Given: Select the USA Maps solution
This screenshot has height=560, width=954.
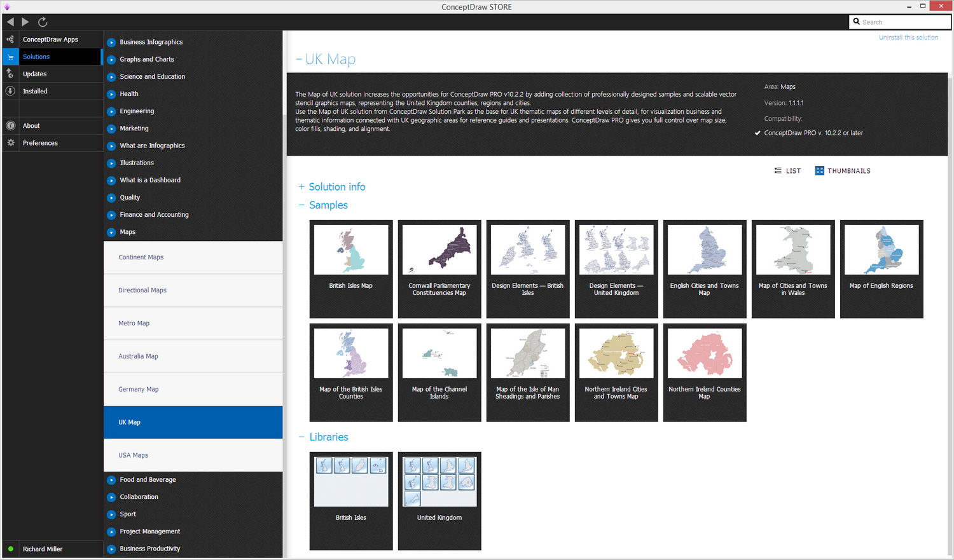Looking at the screenshot, I should (x=193, y=455).
